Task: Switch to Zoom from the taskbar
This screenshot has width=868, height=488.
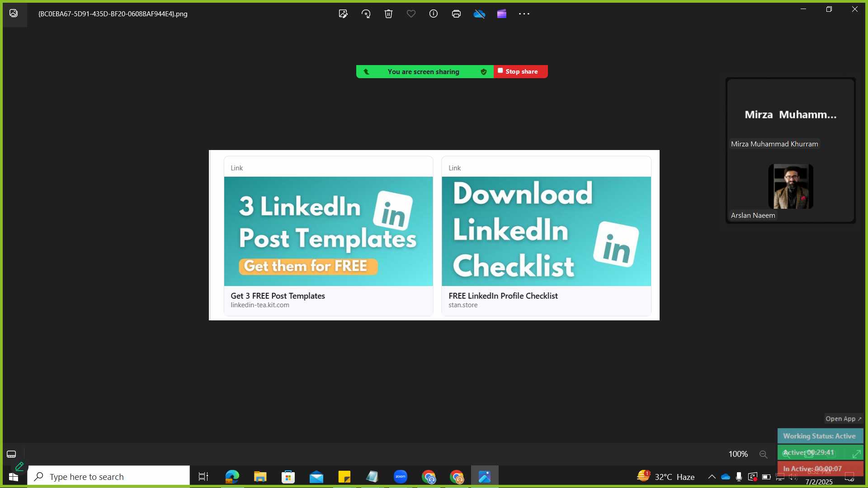Action: (x=401, y=477)
